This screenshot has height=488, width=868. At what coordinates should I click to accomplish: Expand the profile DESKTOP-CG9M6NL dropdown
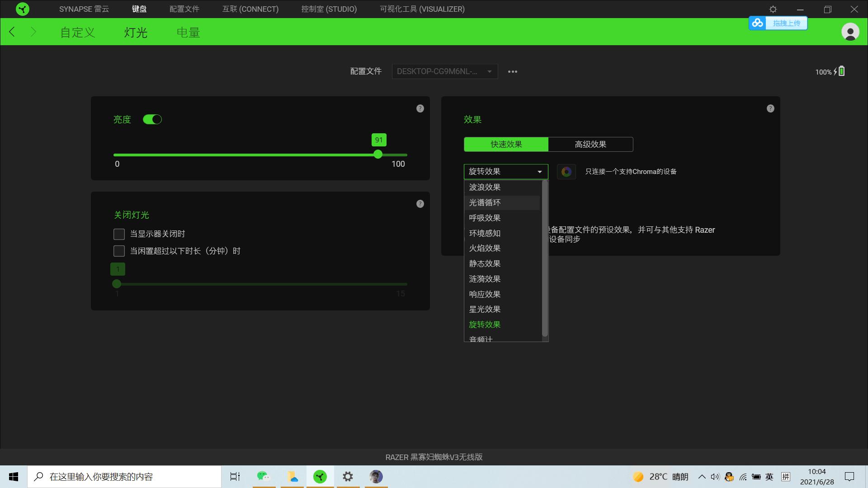pyautogui.click(x=444, y=71)
